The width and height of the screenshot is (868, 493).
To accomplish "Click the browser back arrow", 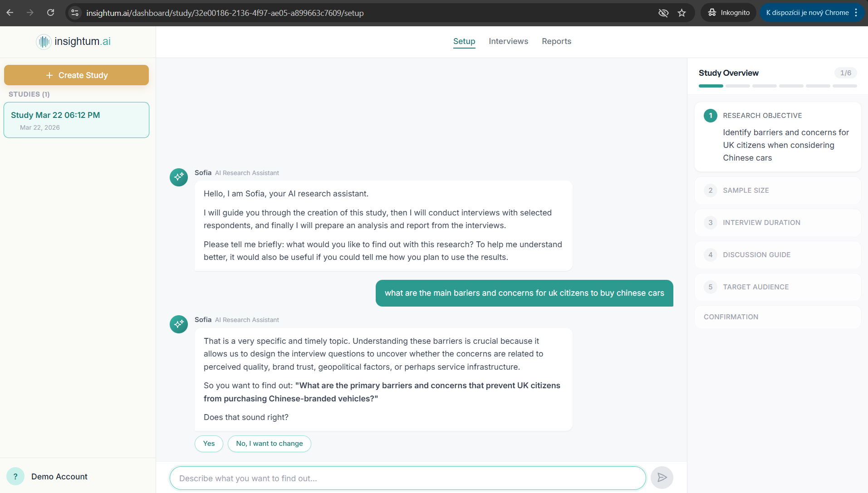I will 10,13.
